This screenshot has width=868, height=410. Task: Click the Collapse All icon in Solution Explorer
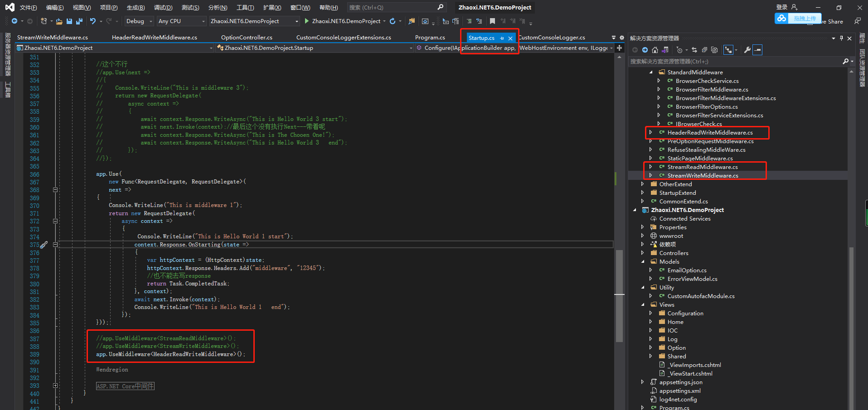pyautogui.click(x=705, y=50)
